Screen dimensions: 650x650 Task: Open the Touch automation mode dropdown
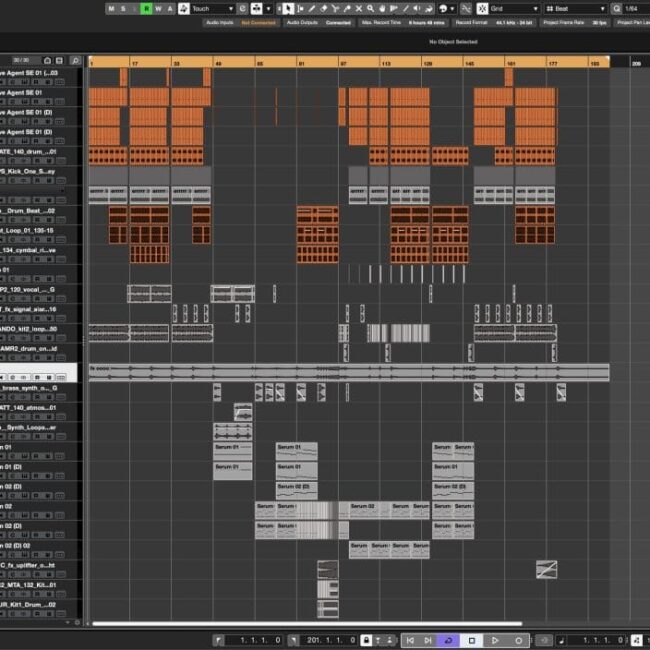tap(211, 8)
